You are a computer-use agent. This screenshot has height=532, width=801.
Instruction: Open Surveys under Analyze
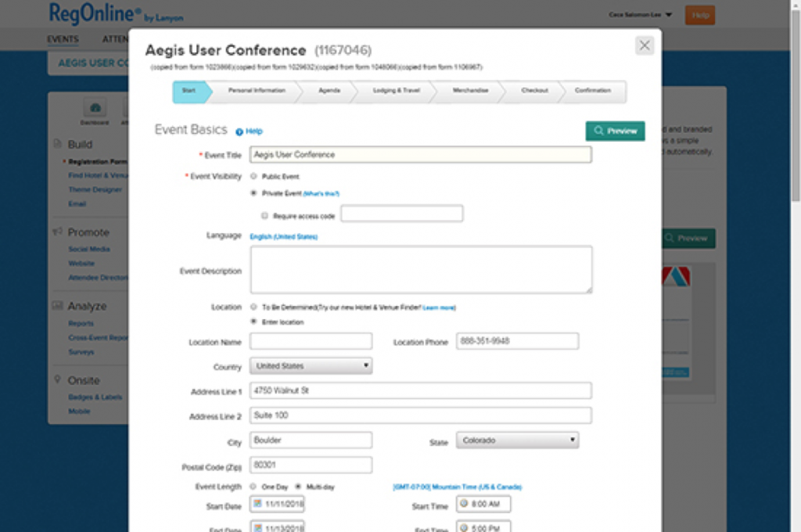81,352
